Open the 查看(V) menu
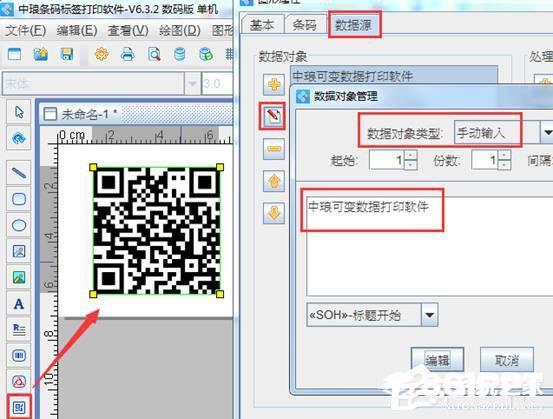 [x=128, y=31]
